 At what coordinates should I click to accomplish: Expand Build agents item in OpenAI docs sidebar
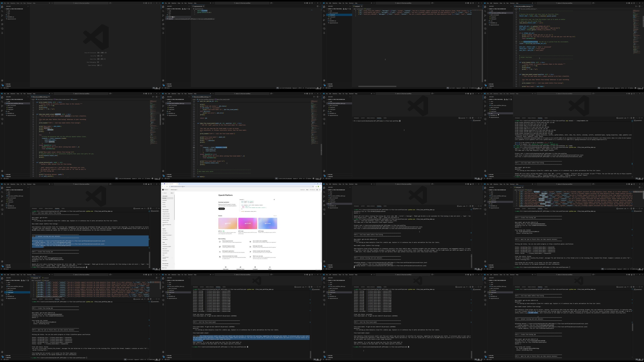pyautogui.click(x=165, y=233)
